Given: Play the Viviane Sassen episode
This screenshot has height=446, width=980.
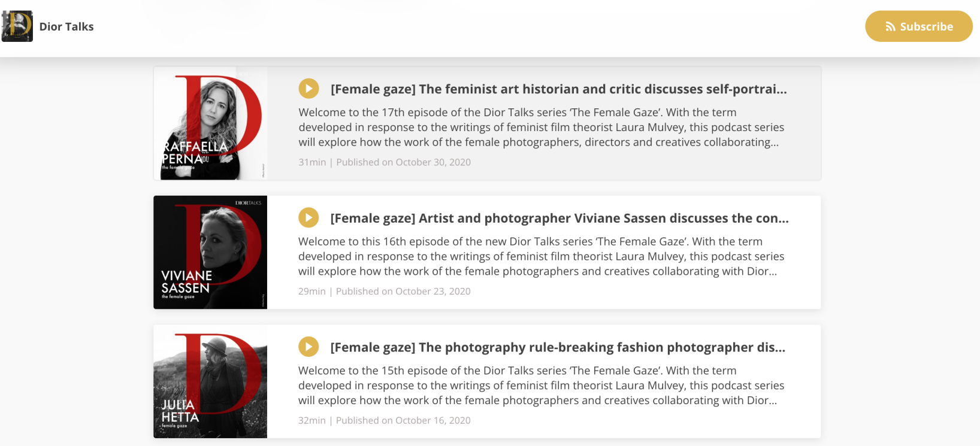Looking at the screenshot, I should 308,218.
